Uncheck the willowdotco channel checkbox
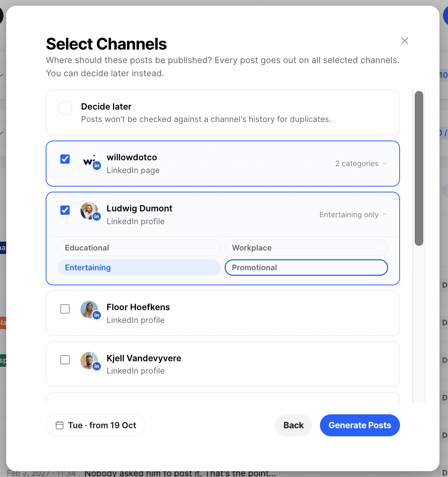 pos(65,159)
